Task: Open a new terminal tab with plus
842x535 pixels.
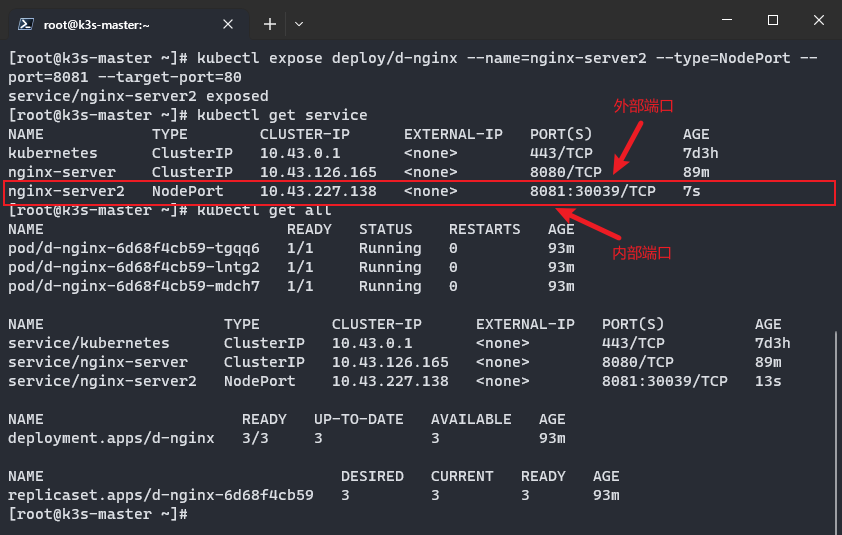Action: pyautogui.click(x=270, y=24)
